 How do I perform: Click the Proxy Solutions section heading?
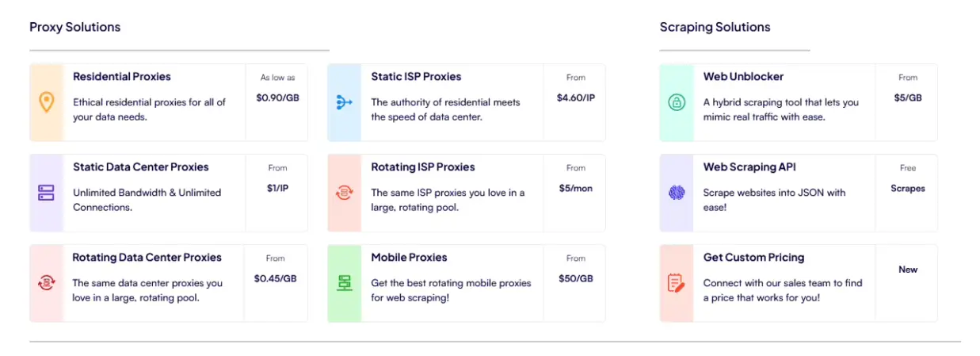[x=75, y=27]
